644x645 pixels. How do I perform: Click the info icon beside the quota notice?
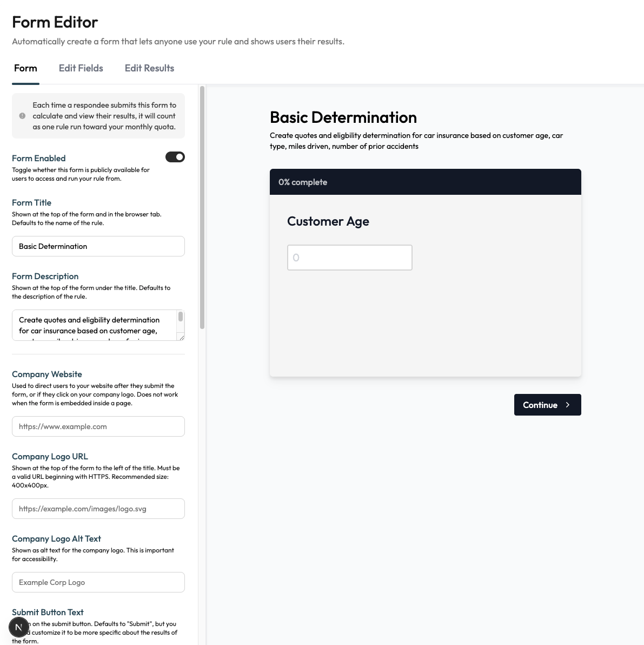(x=22, y=115)
